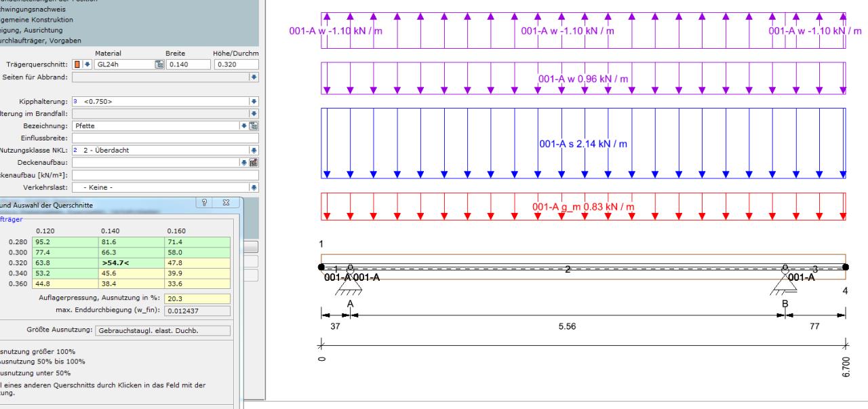868x409 pixels.
Task: Click the dead load label 001-A g_m 0.83 kN/m
Action: point(583,208)
